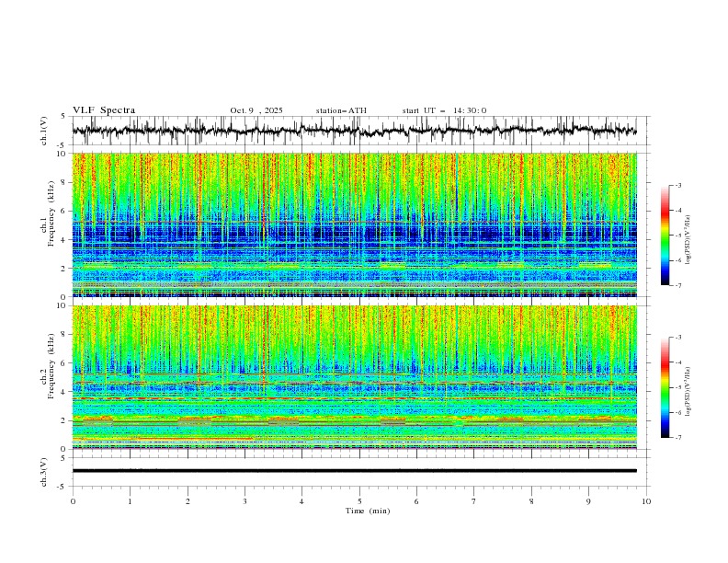Click the "-3" tick on ch.1 color bar
This screenshot has width=728, height=563.
click(677, 185)
